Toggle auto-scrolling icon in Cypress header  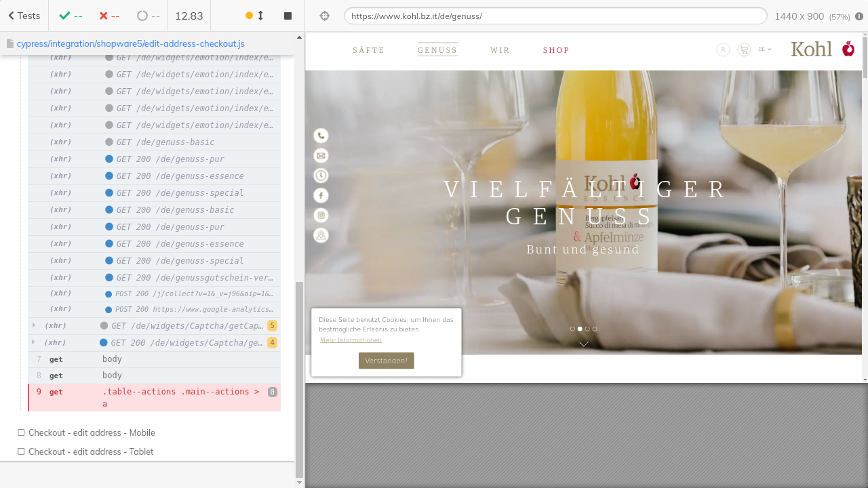(x=255, y=16)
